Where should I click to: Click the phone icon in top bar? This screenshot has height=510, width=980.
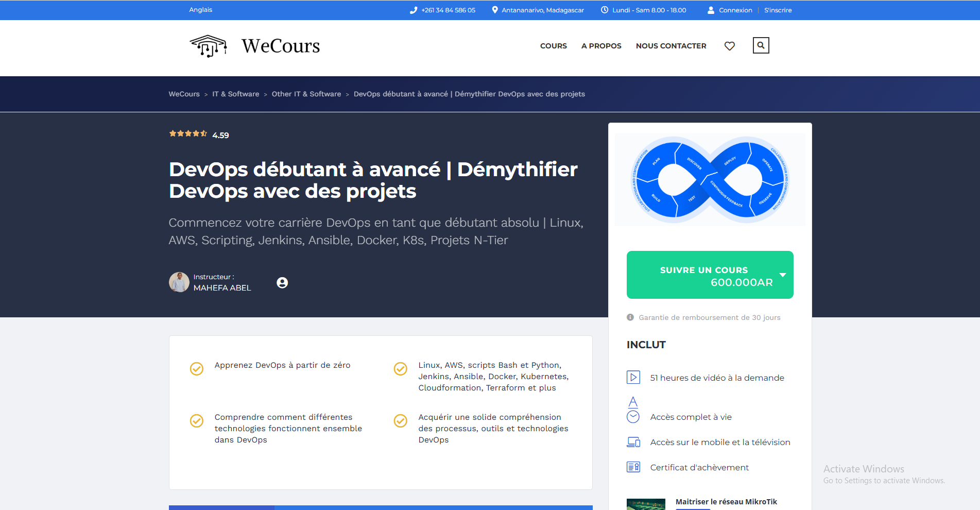tap(414, 10)
